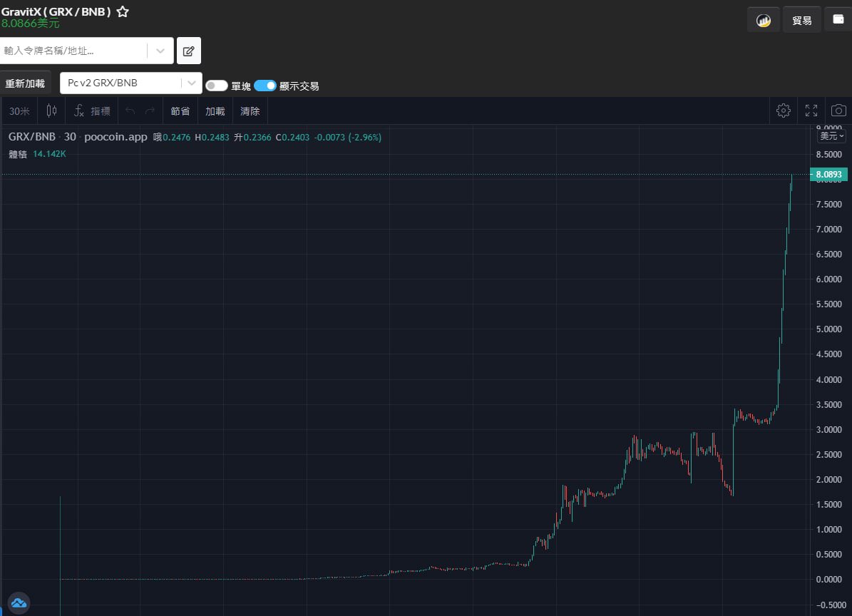The width and height of the screenshot is (852, 616).
Task: Open the token edit pencil icon
Action: (x=188, y=50)
